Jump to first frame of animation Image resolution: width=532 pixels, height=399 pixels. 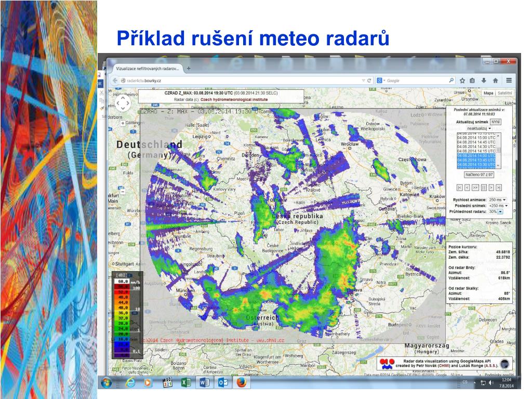460,188
